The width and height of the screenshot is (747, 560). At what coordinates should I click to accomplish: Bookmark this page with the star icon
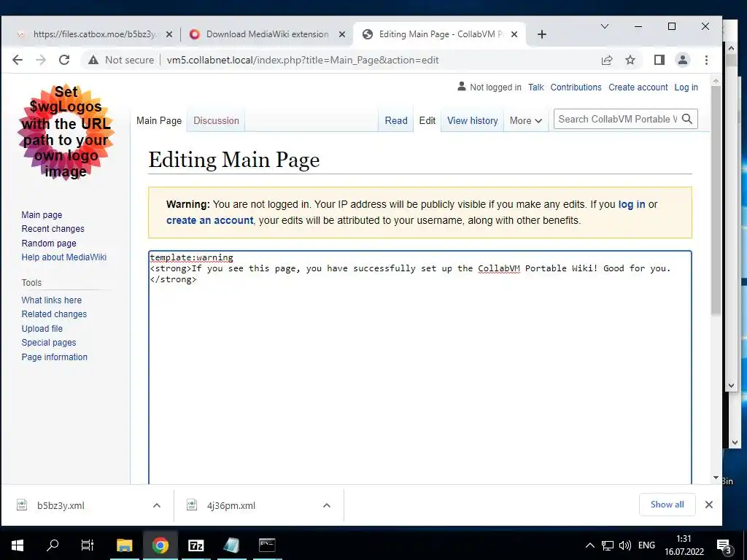[x=630, y=60]
